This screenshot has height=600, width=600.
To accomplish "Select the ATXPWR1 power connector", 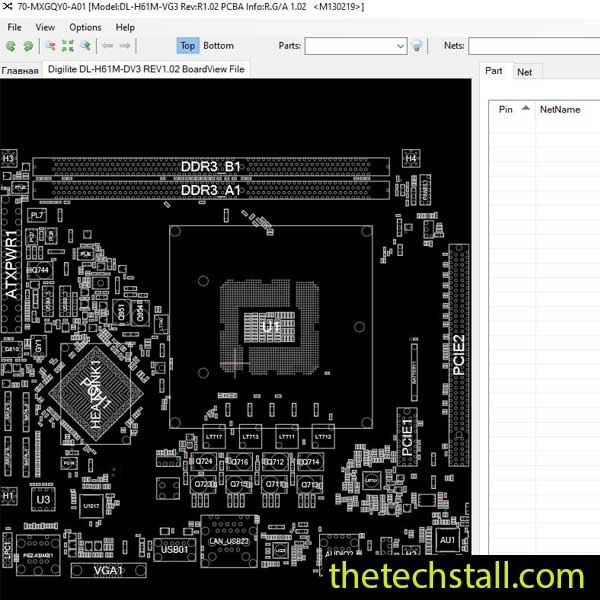I will 11,264.
